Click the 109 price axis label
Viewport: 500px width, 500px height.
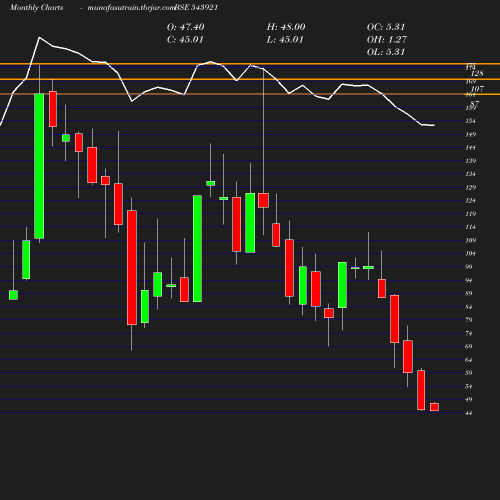pos(470,240)
